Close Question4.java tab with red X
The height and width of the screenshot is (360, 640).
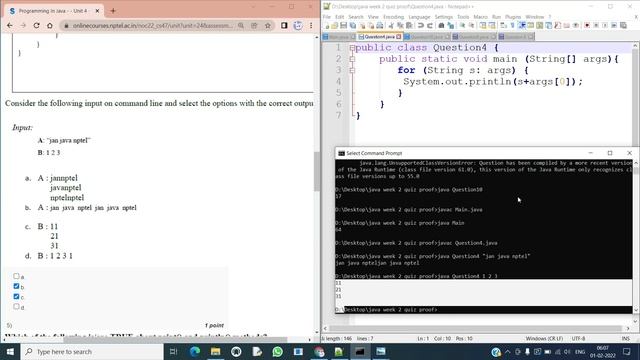click(x=399, y=37)
